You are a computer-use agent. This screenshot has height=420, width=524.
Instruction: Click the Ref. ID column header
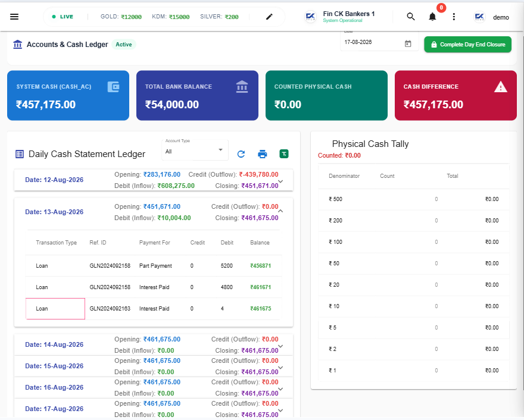(x=98, y=243)
